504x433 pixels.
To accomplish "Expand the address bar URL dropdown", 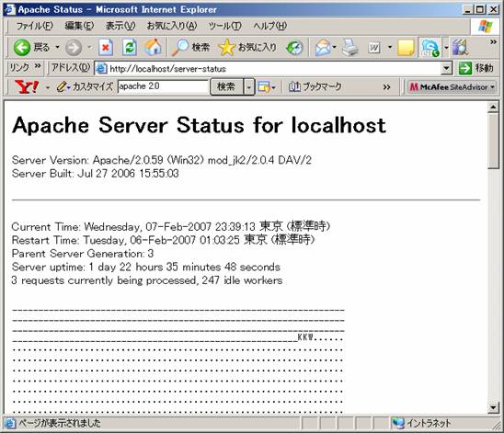I will [x=446, y=68].
